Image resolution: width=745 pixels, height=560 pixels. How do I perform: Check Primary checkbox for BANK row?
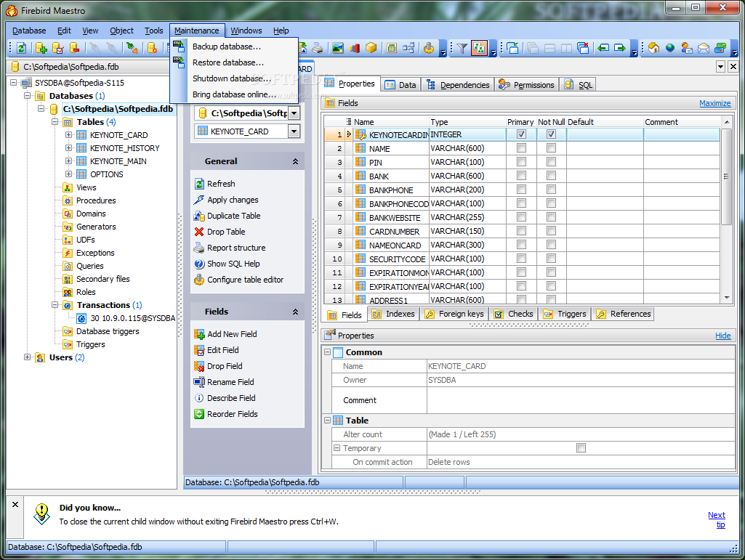coord(521,176)
